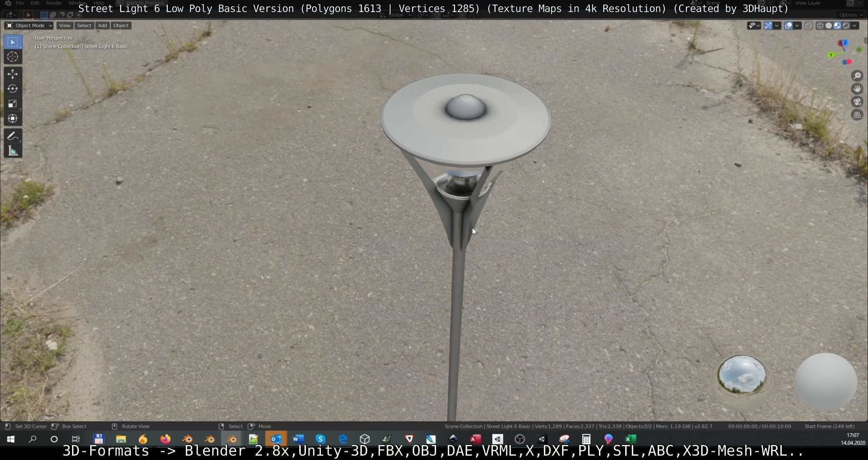Open the Render menu
Screen dimensions: 868x460
pos(54,3)
